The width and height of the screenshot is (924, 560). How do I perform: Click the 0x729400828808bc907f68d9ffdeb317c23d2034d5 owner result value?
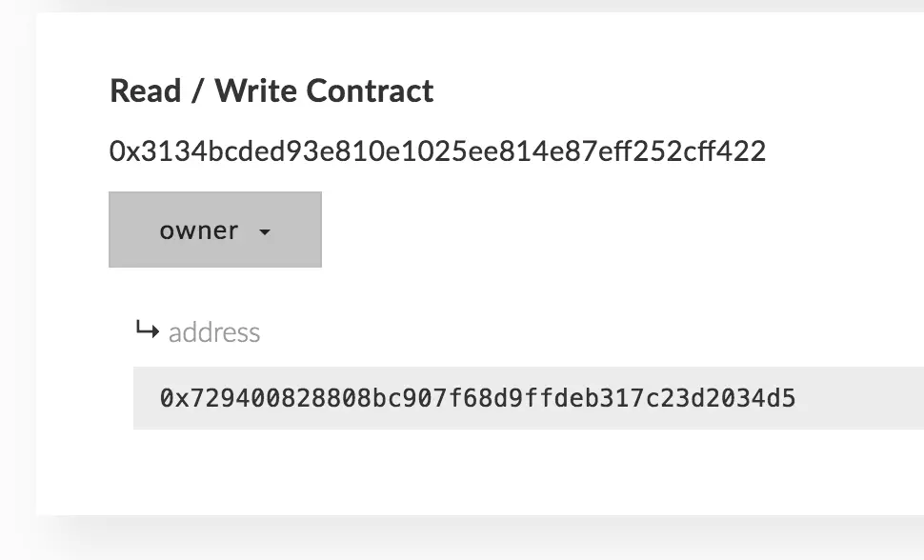tap(477, 398)
